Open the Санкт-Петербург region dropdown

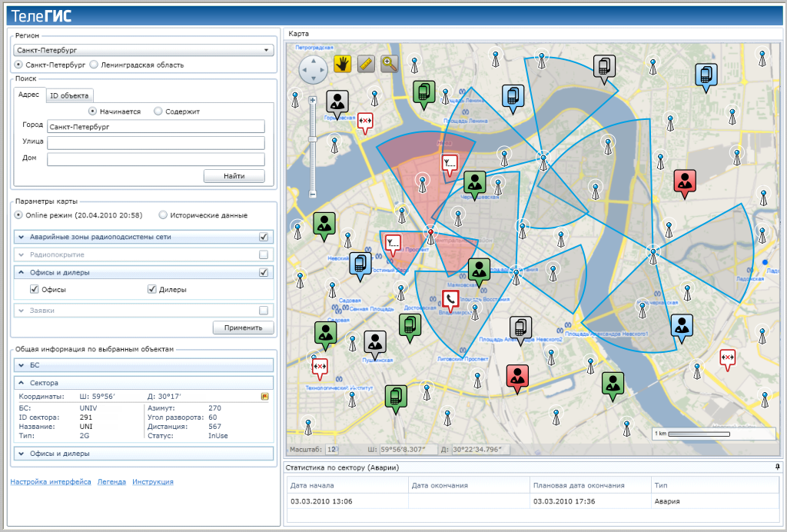point(144,50)
